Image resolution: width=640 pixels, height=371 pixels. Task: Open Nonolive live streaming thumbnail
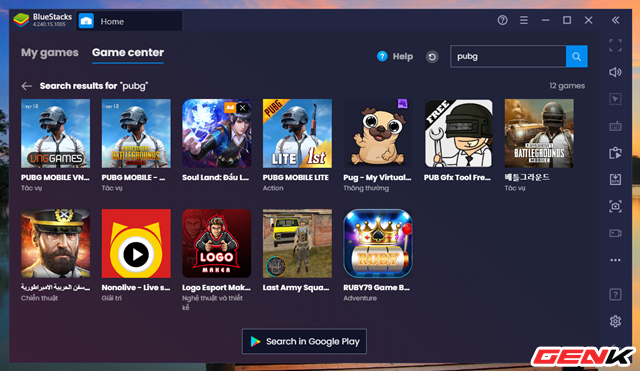(136, 244)
